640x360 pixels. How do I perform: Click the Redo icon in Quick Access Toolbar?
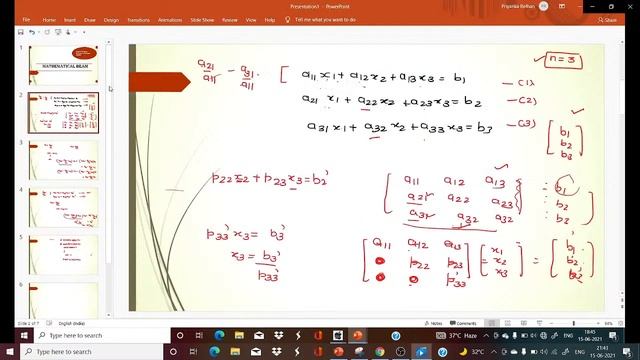47,32
